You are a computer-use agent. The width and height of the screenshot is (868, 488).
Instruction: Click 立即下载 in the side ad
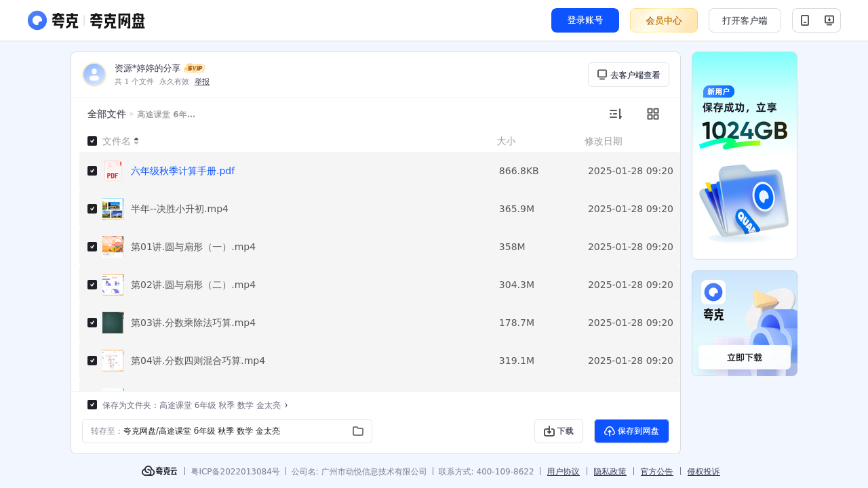click(x=745, y=357)
